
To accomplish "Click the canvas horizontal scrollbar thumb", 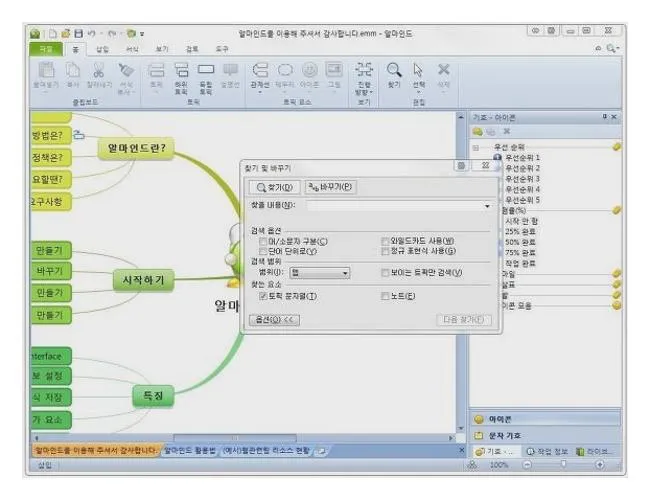I will pos(235,438).
